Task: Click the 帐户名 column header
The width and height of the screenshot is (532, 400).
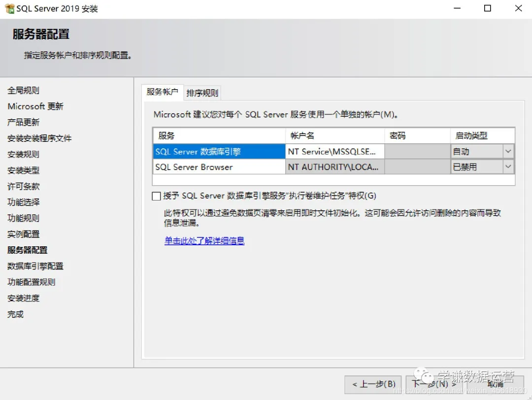Action: tap(335, 135)
